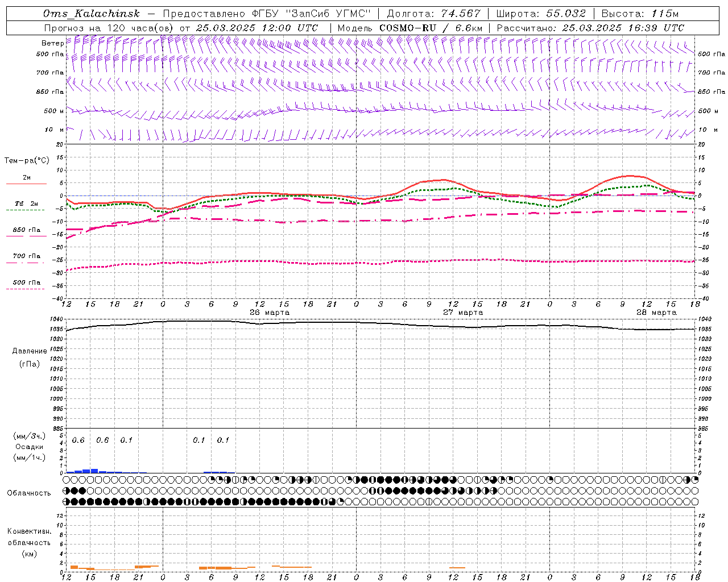
Task: Select the Td 2м dew point legend entry
Action: click(x=26, y=203)
